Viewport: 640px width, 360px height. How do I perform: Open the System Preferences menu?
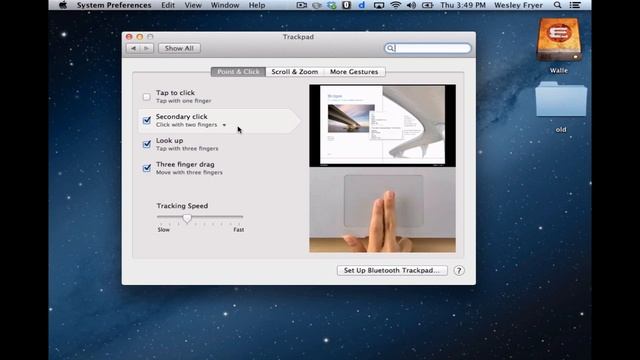114,5
